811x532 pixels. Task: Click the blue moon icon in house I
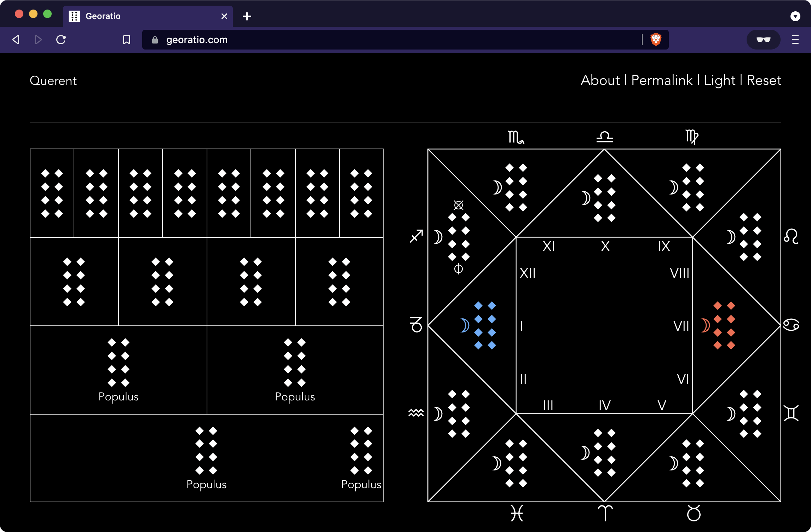(465, 325)
